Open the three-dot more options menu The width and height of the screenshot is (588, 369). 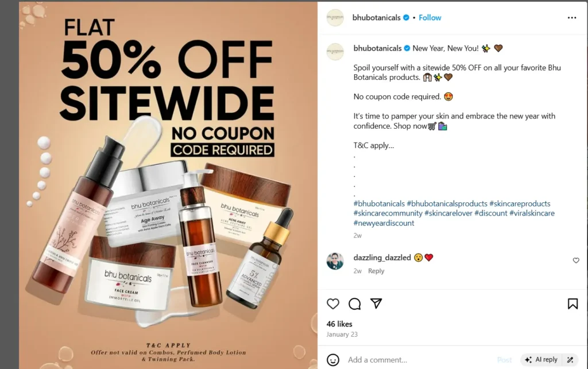coord(572,18)
